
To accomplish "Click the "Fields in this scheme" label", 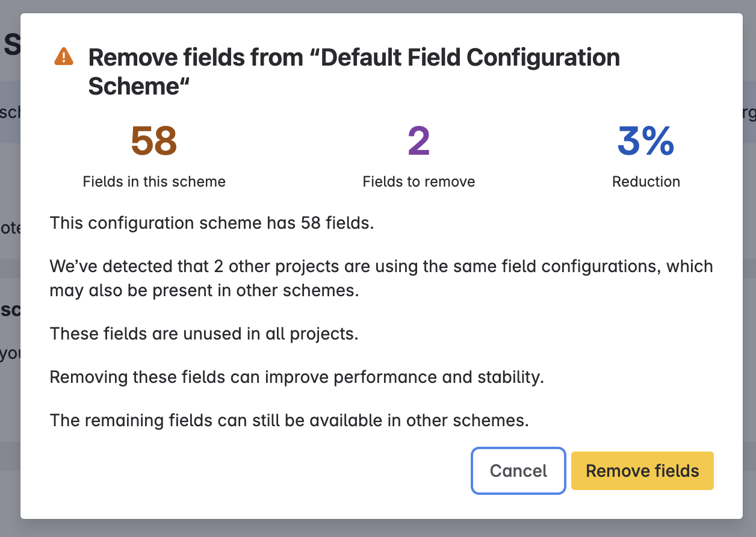I will (x=154, y=182).
